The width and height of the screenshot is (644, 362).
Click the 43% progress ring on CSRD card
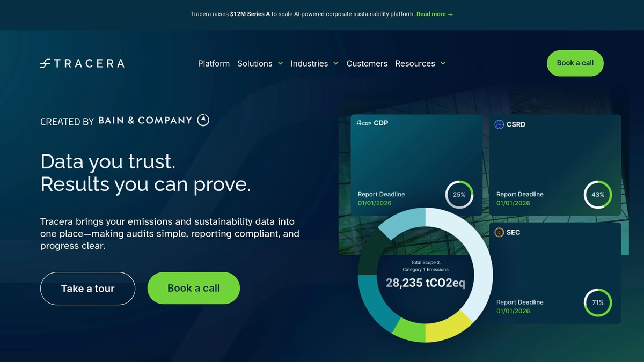click(597, 195)
